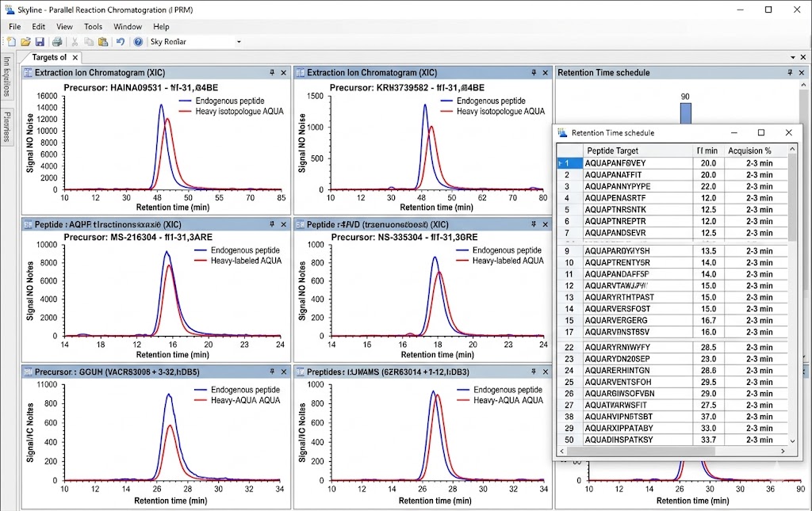Image resolution: width=812 pixels, height=511 pixels.
Task: Open the Tools menu
Action: click(94, 26)
